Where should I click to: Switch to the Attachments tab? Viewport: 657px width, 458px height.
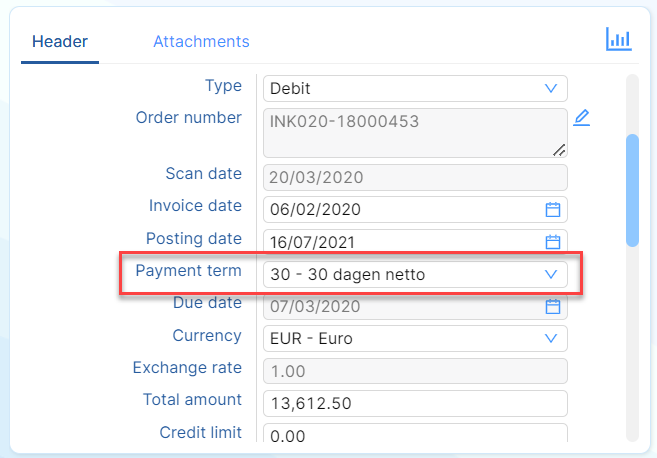coord(201,41)
